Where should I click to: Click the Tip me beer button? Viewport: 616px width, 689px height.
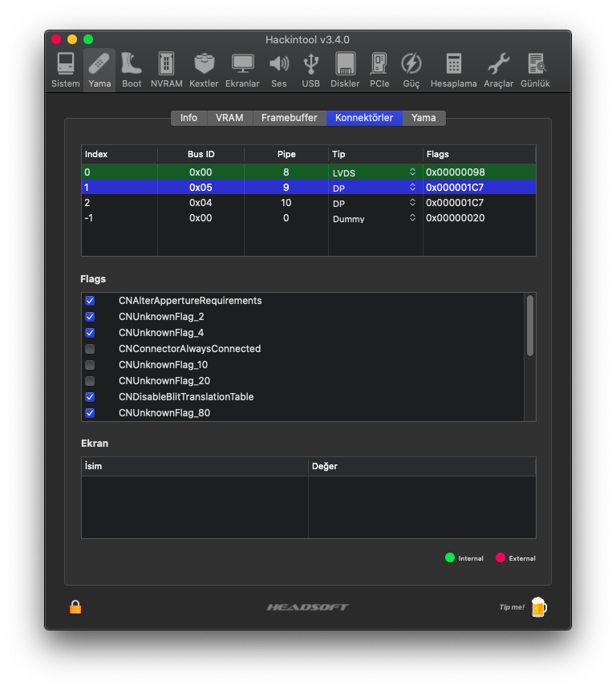(x=537, y=607)
